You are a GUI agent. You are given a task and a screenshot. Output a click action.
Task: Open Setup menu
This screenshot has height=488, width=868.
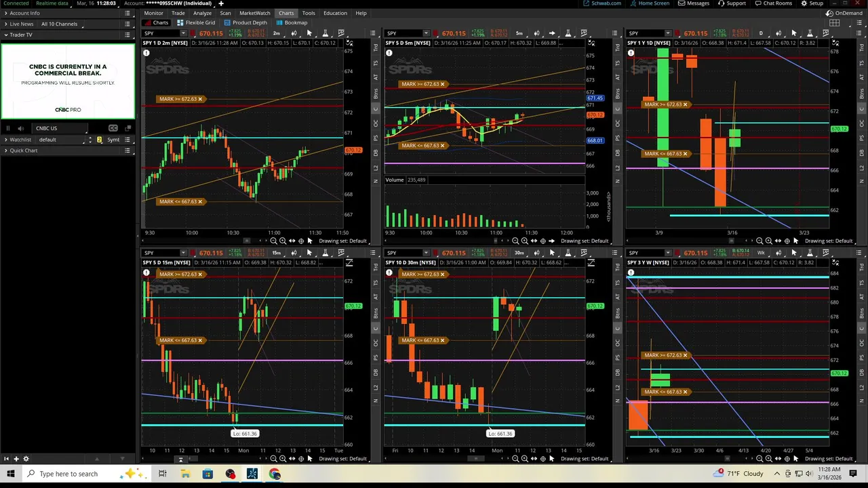(x=812, y=3)
